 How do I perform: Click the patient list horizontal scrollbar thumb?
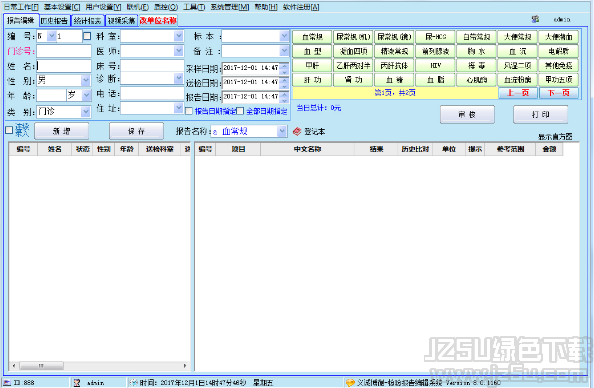[42, 366]
